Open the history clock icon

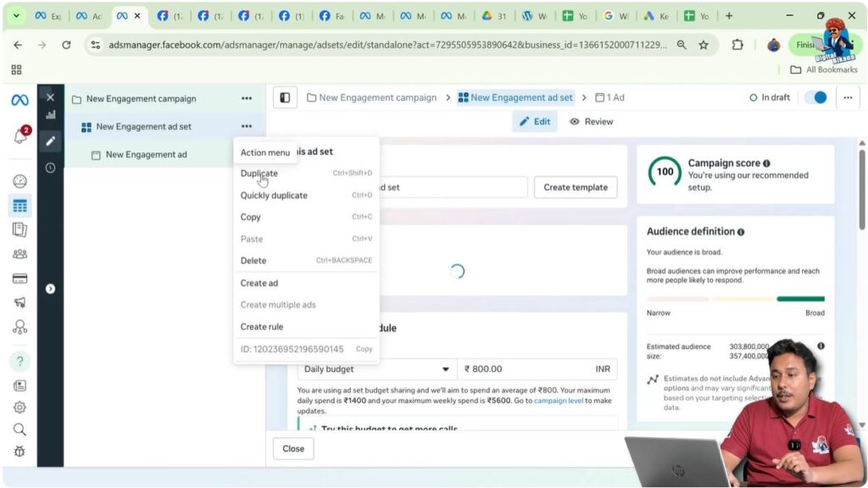[50, 168]
